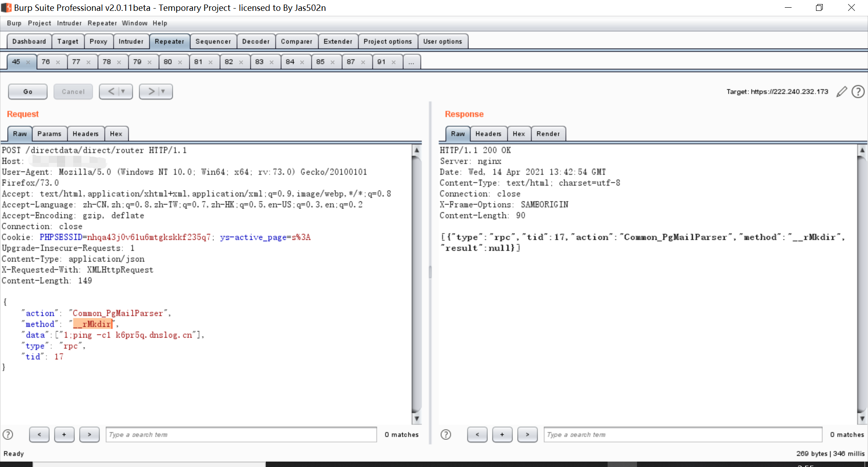Go to previous response search match
Image resolution: width=868 pixels, height=467 pixels.
click(477, 434)
